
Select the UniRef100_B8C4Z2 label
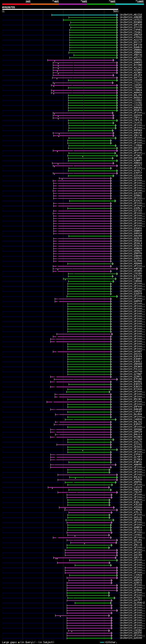[131, 477]
